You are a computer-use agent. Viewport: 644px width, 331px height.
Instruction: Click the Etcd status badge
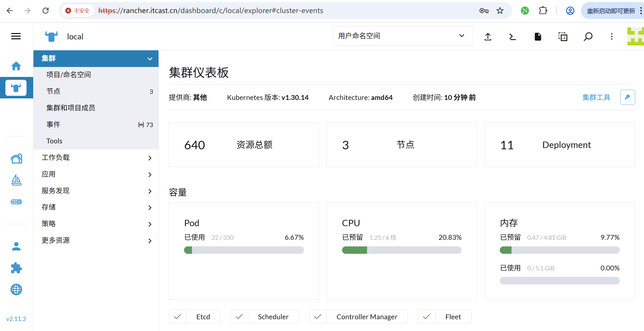(195, 317)
